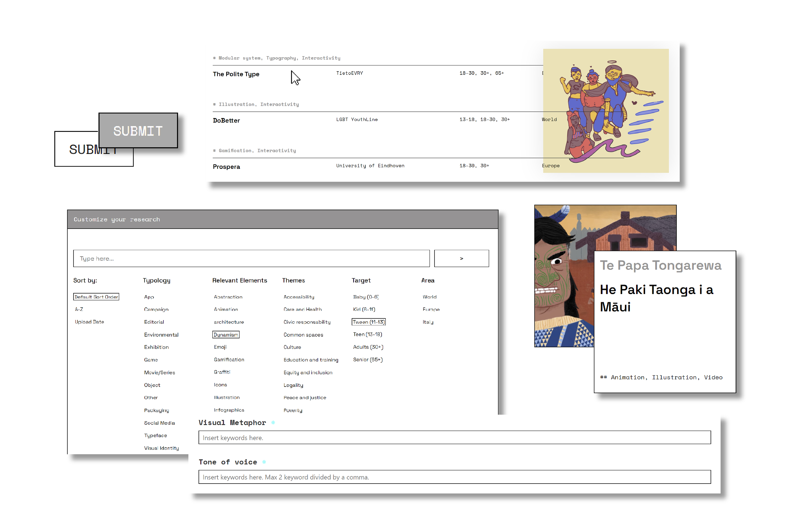
Task: Open The Polite Type project
Action: click(x=236, y=74)
